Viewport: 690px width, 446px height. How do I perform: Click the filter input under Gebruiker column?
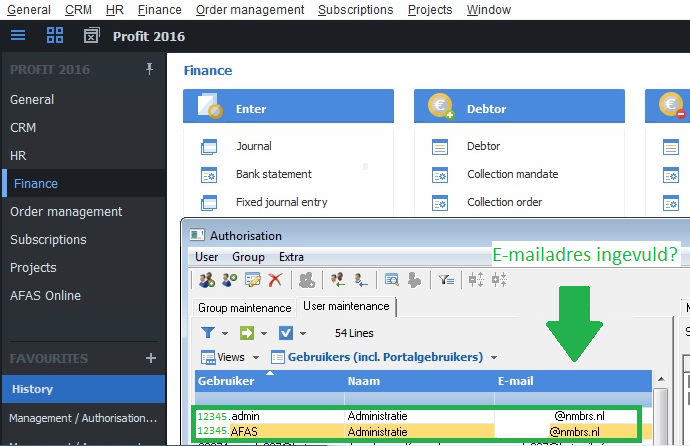click(269, 399)
